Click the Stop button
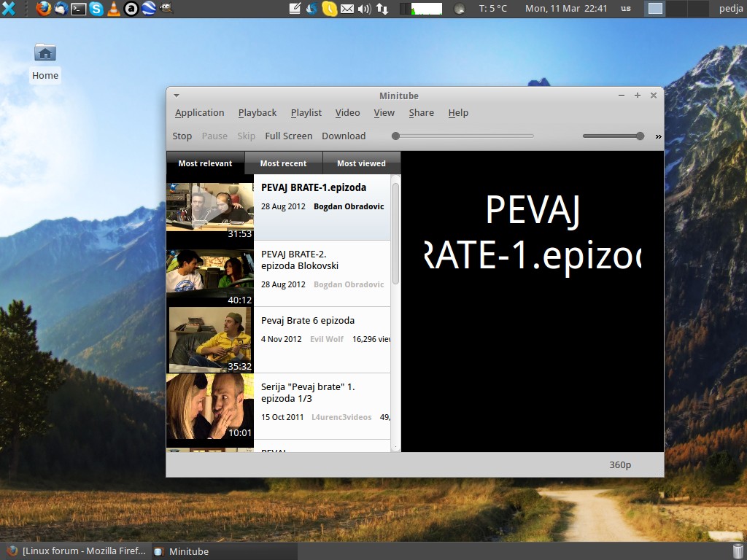This screenshot has width=747, height=560. pos(182,136)
